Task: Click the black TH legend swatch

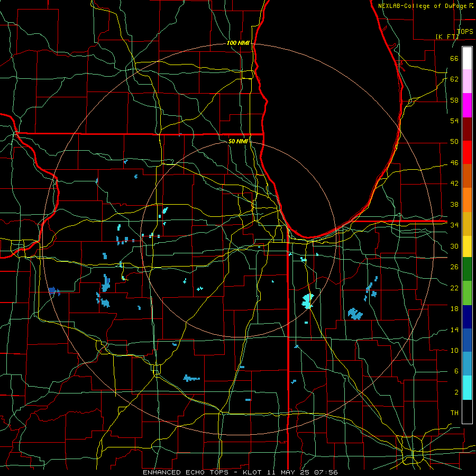Action: point(467,411)
